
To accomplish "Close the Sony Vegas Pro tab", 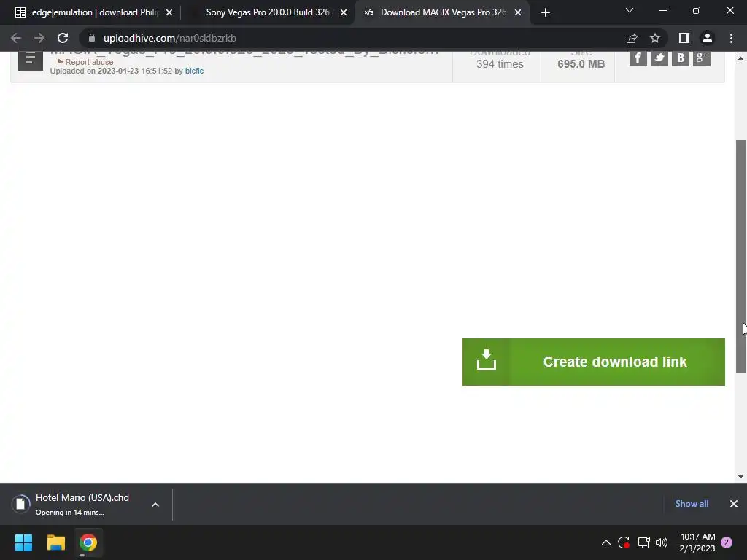I will (x=344, y=12).
